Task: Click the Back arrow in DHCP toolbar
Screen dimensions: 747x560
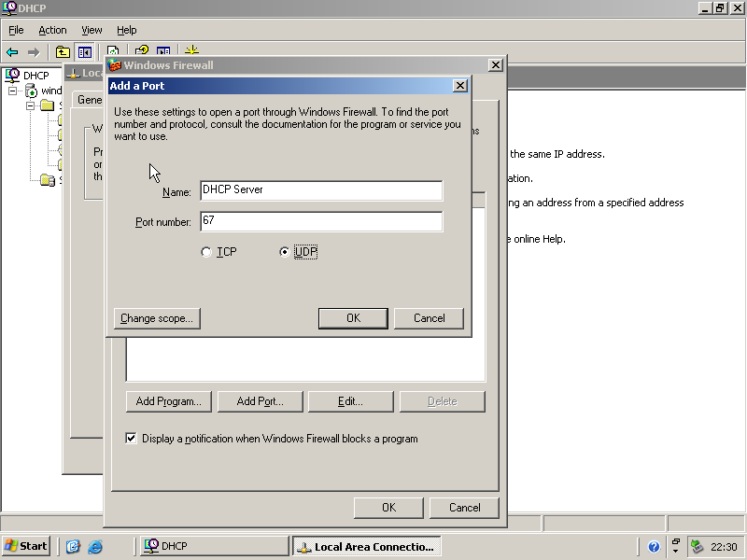Action: tap(12, 52)
